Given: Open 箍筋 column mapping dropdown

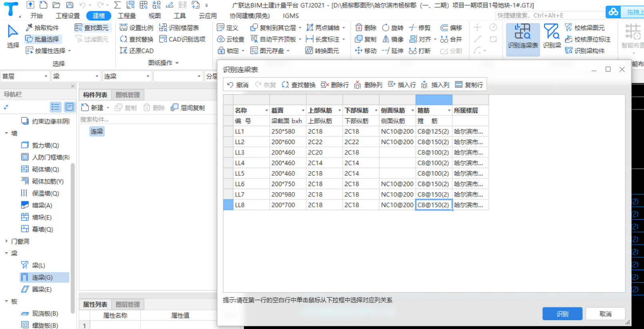Looking at the screenshot, I should [449, 110].
